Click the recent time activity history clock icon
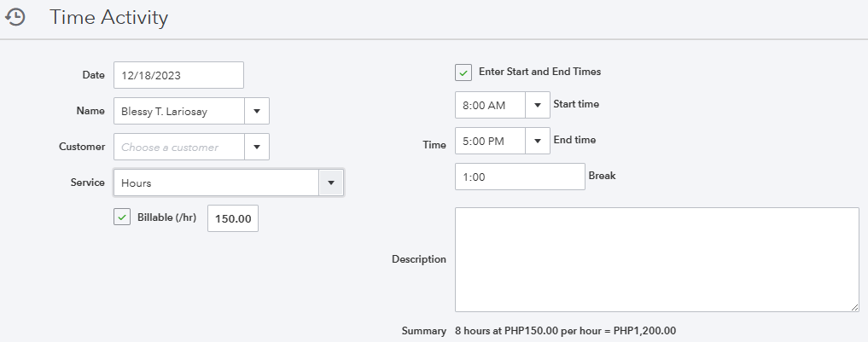Image resolution: width=868 pixels, height=342 pixels. point(15,17)
